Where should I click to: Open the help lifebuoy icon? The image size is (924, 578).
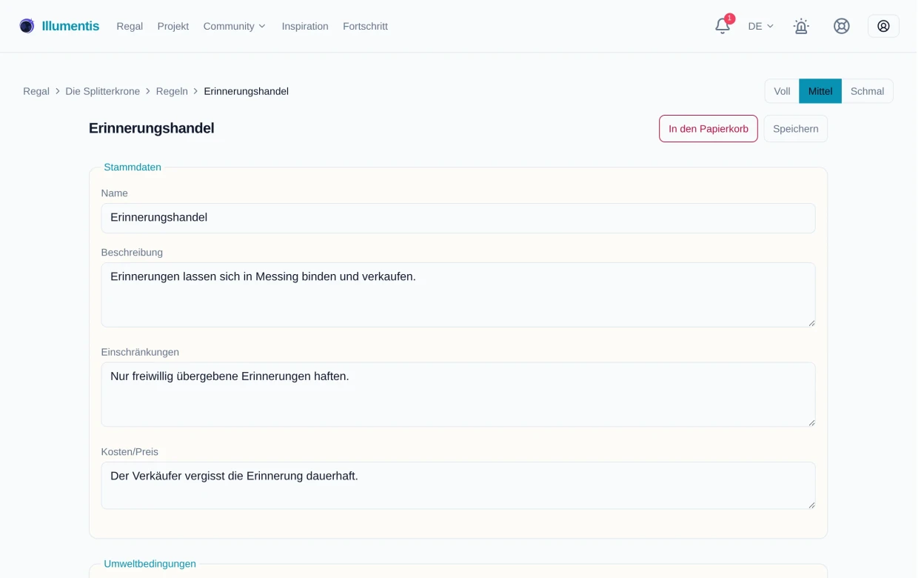(842, 26)
